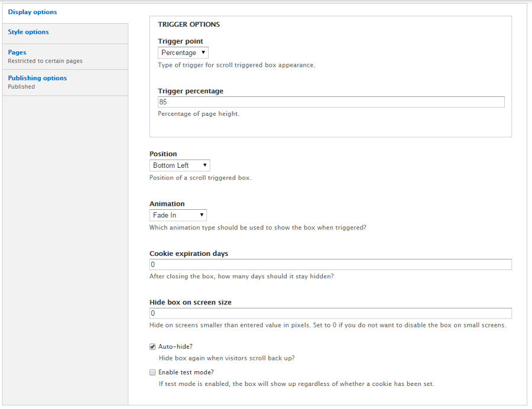Image resolution: width=532 pixels, height=409 pixels.
Task: Open the Pages vertical tab
Action: point(17,53)
